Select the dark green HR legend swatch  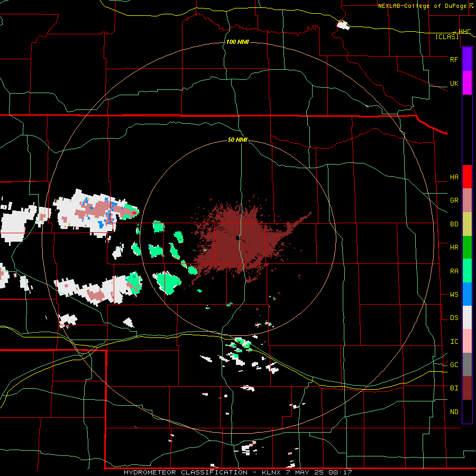[x=467, y=247]
